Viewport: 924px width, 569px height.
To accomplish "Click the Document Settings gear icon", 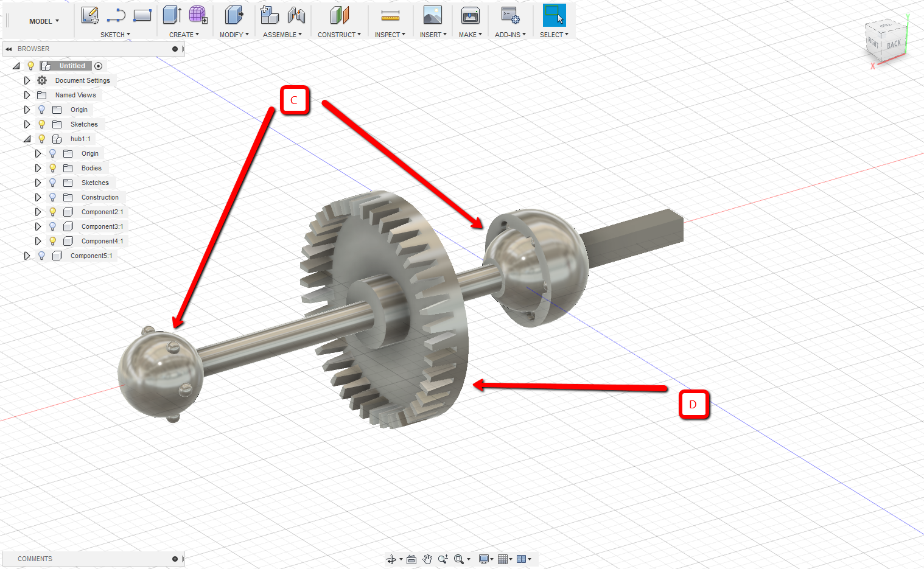I will pos(42,80).
